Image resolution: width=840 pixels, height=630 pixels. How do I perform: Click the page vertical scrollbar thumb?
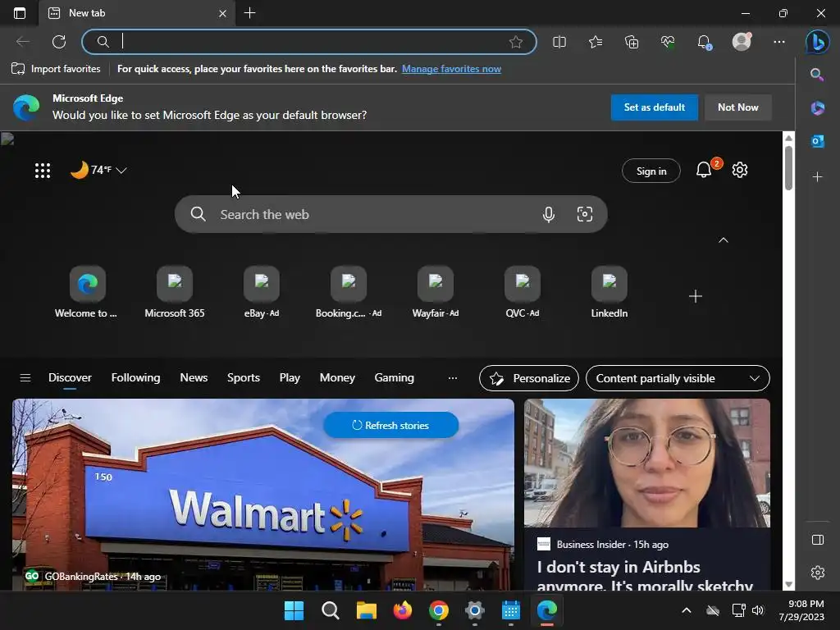coord(788,167)
